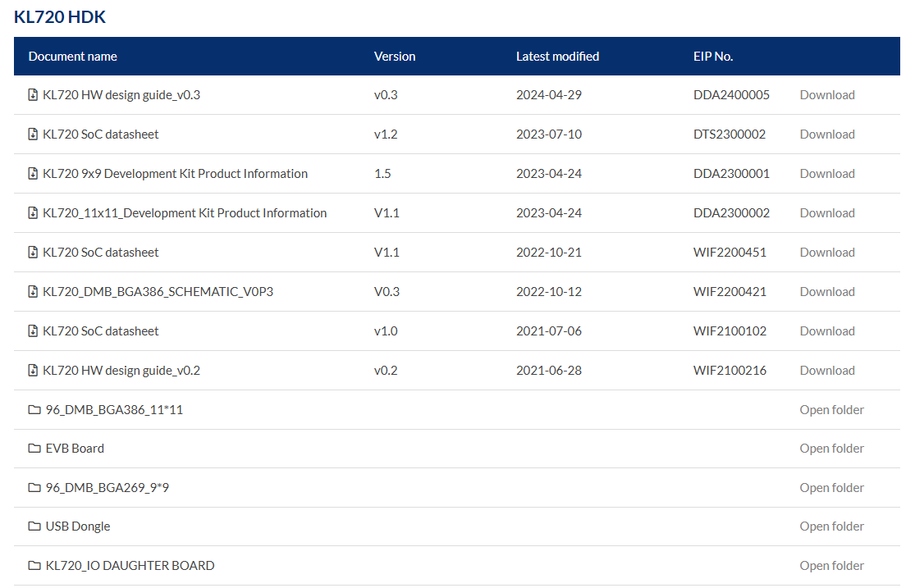The height and width of the screenshot is (588, 915).
Task: Click folder icon beside KL720_IO DAUGHTER BOARD
Action: tap(34, 565)
